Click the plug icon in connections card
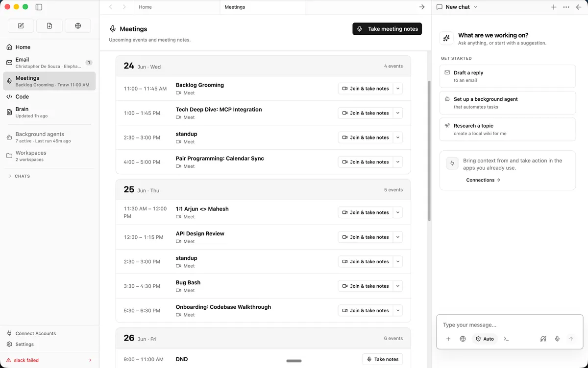This screenshot has height=368, width=588. click(x=452, y=163)
